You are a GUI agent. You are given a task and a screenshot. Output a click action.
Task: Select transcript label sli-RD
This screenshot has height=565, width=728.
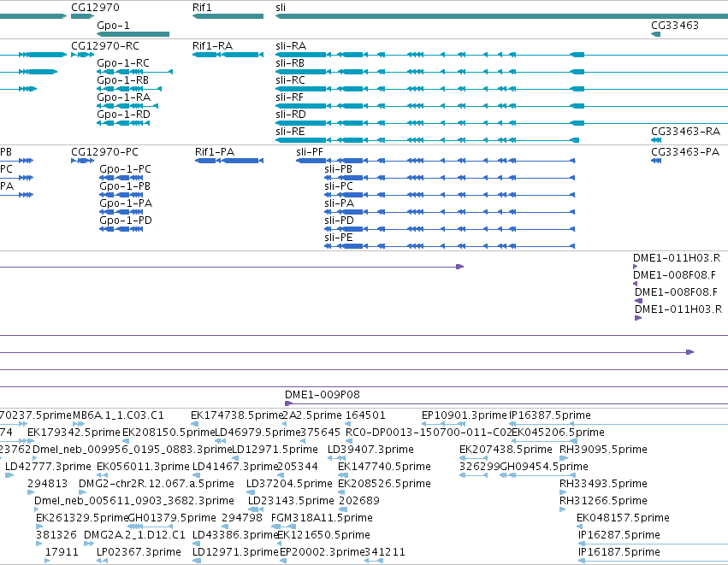click(291, 115)
